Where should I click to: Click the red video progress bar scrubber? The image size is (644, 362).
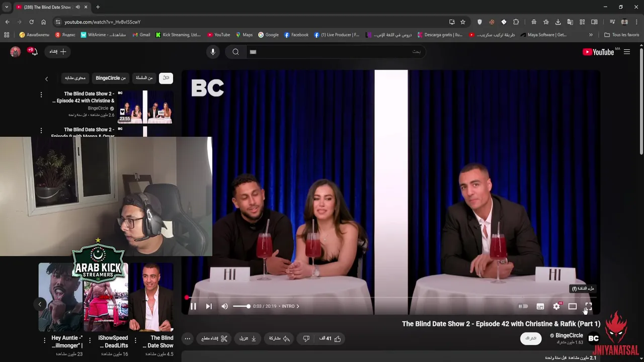[187, 297]
